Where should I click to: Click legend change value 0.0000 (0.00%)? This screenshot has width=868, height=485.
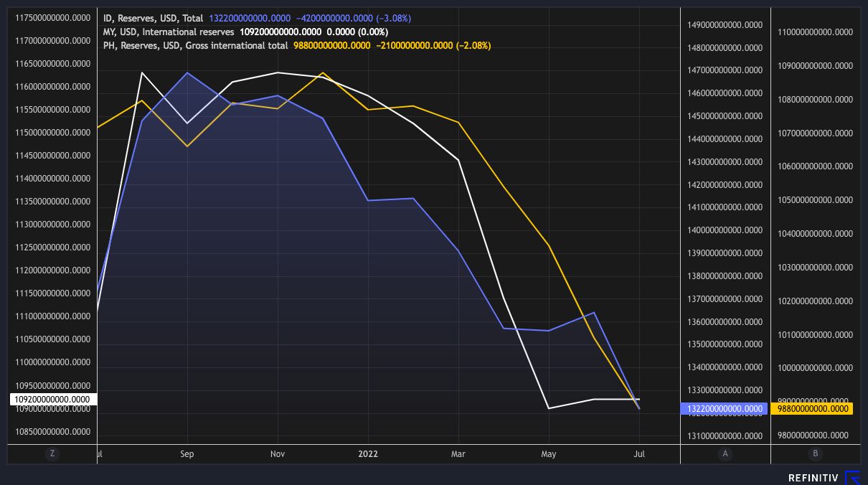pos(358,32)
